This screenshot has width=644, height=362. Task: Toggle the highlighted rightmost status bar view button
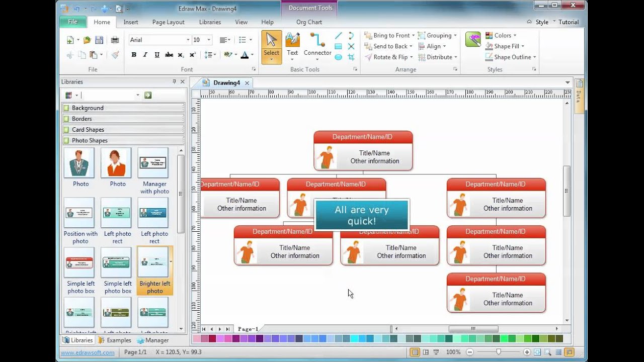pyautogui.click(x=569, y=352)
